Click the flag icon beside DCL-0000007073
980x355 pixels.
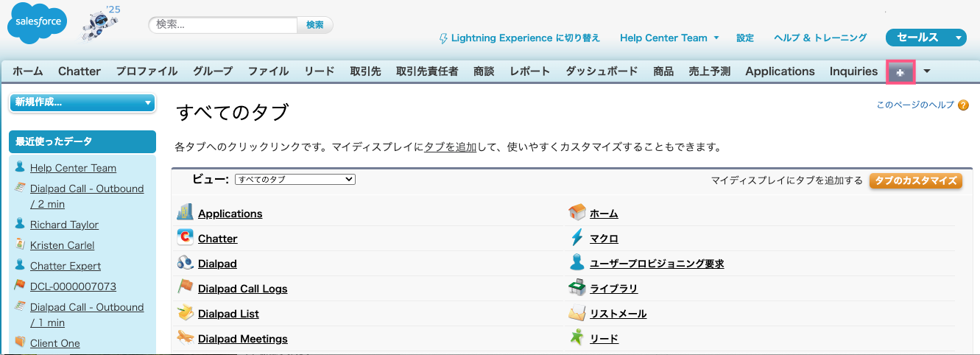pyautogui.click(x=20, y=286)
